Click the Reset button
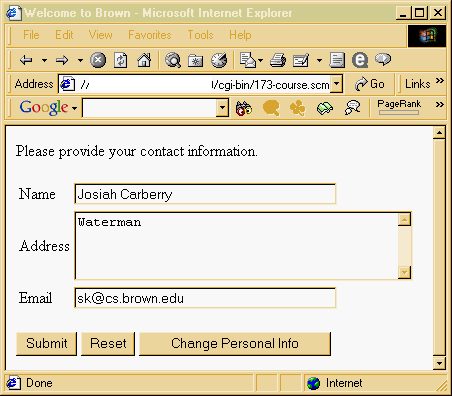The image size is (452, 396). 108,344
